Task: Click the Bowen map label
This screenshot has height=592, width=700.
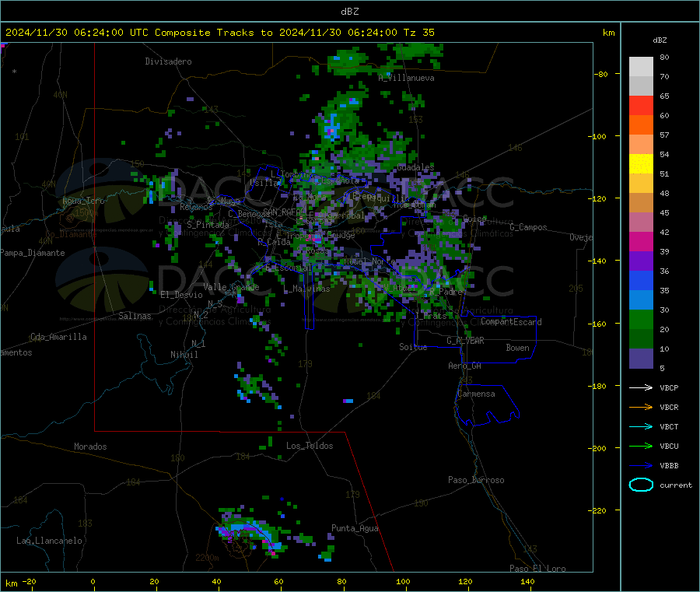Action: 517,348
